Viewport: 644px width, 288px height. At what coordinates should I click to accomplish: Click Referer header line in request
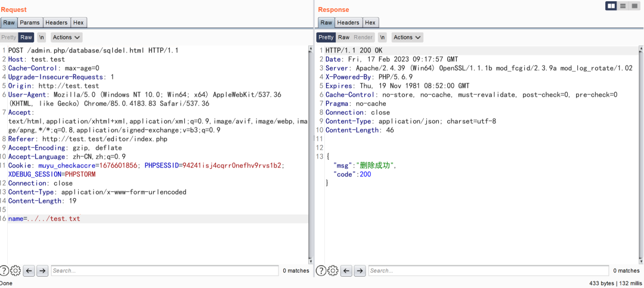pyautogui.click(x=88, y=139)
